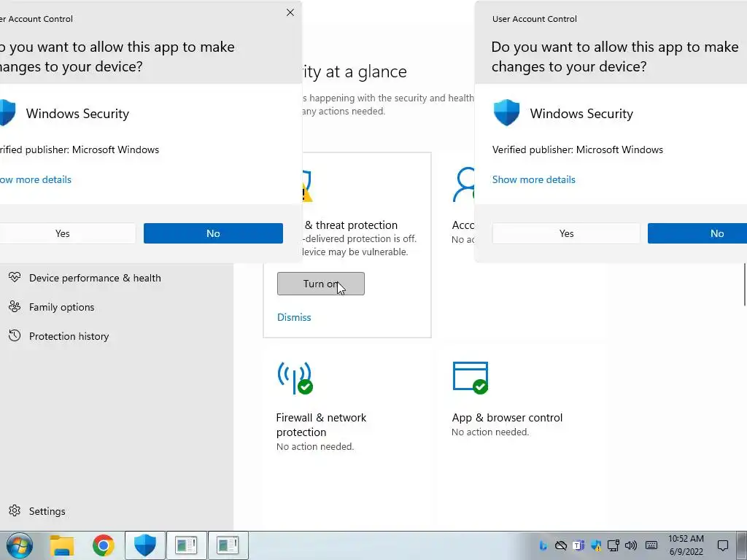
Task: Click Yes in the right UAC dialog
Action: click(566, 233)
